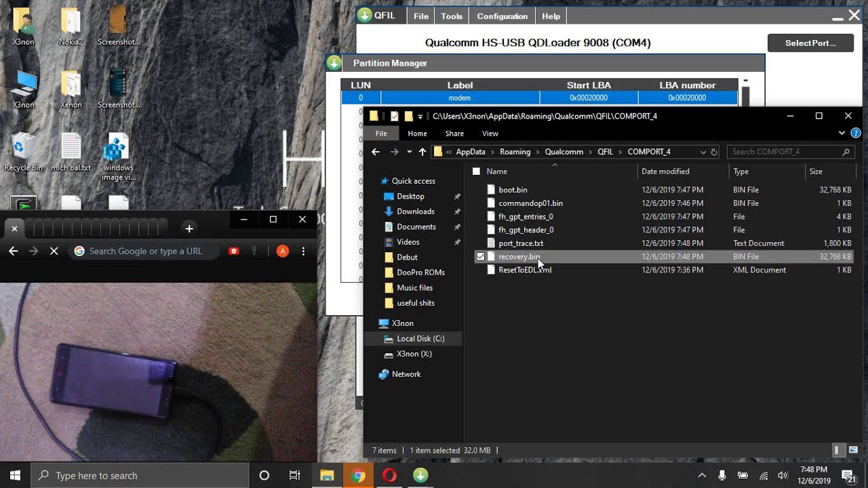Screen dimensions: 868x488
Task: Select DooPro ROMs folder in sidebar
Action: click(x=420, y=272)
